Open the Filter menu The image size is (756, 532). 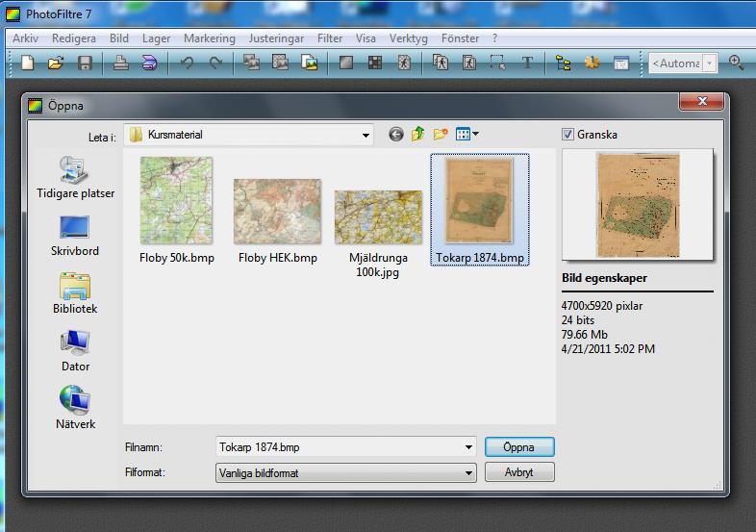(x=330, y=38)
